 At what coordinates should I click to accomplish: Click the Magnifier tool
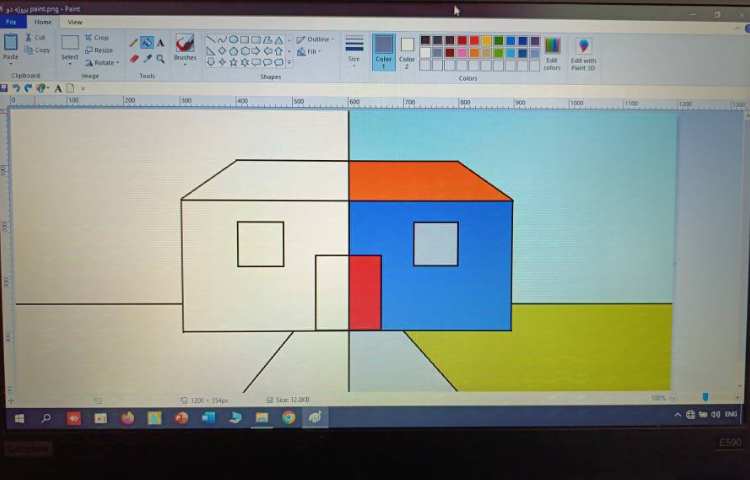tap(160, 59)
